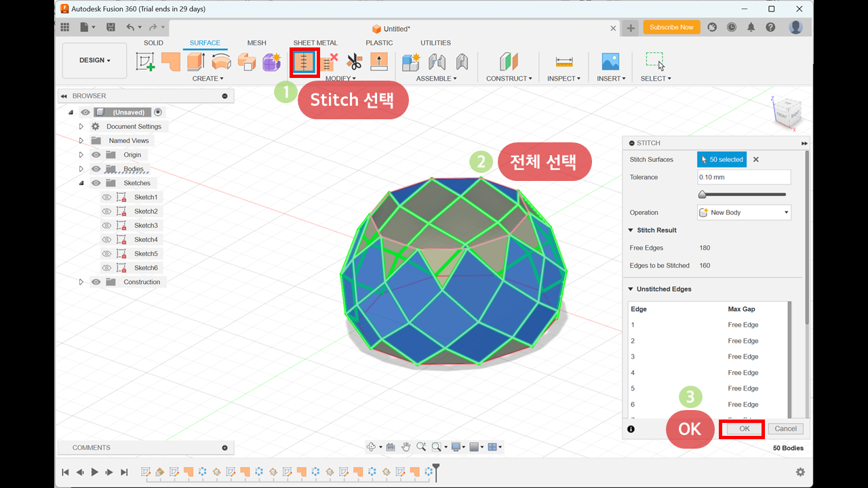Select the Insert image tool
The width and height of the screenshot is (868, 488).
pos(610,62)
